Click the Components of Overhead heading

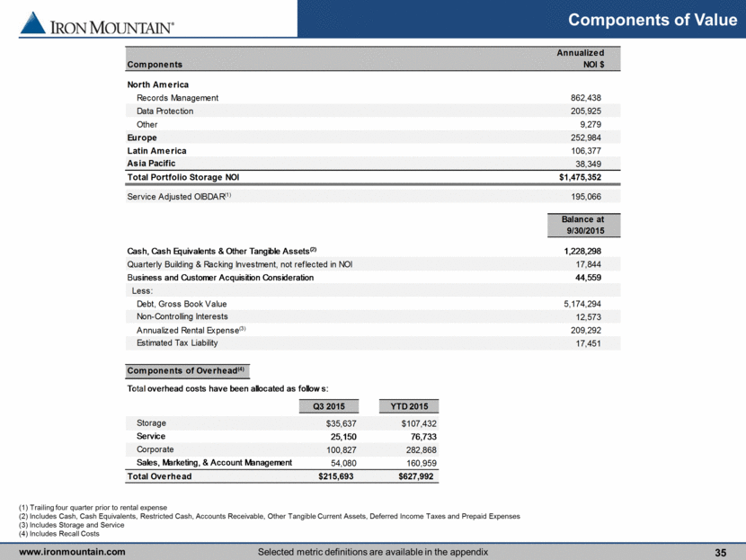tap(186, 370)
